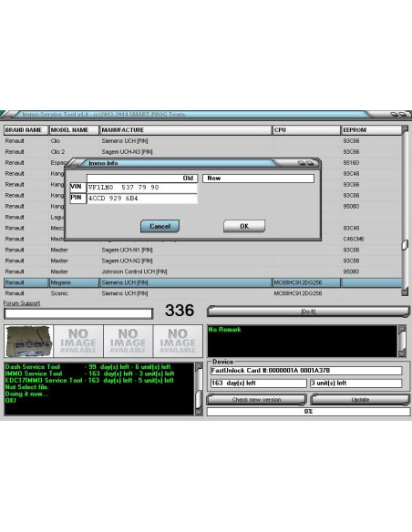Screen dimensions: 412x532
Task: Click the Old VIN field value
Action: [142, 188]
